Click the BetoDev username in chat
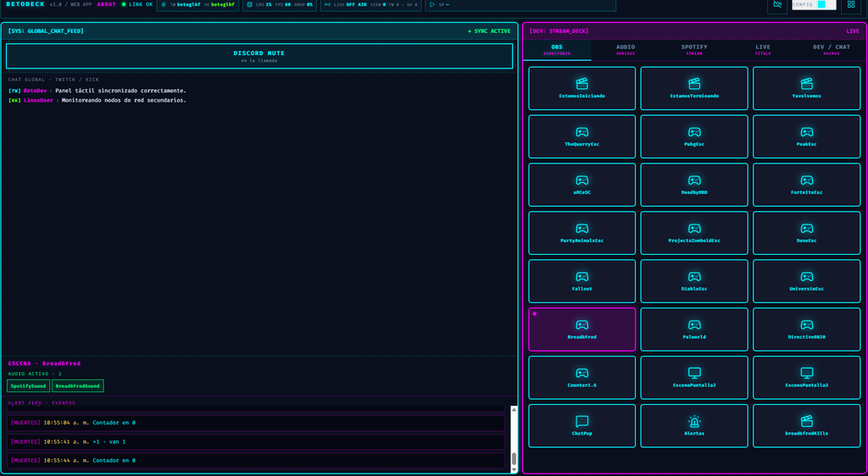Viewport: 868px width, 476px height. (x=36, y=91)
